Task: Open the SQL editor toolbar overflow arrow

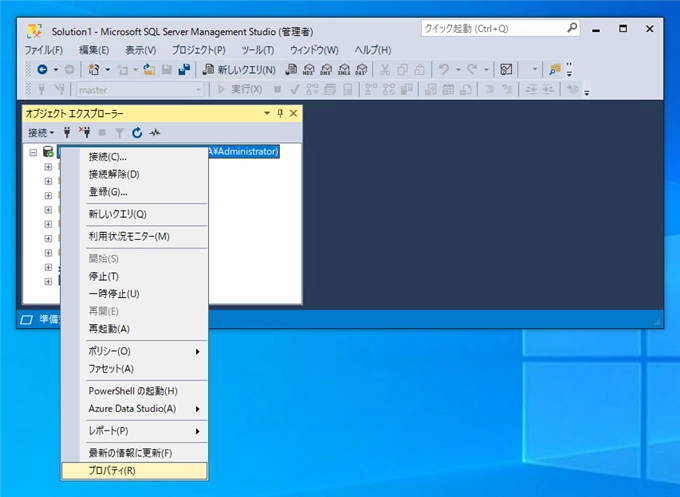Action: [x=587, y=92]
